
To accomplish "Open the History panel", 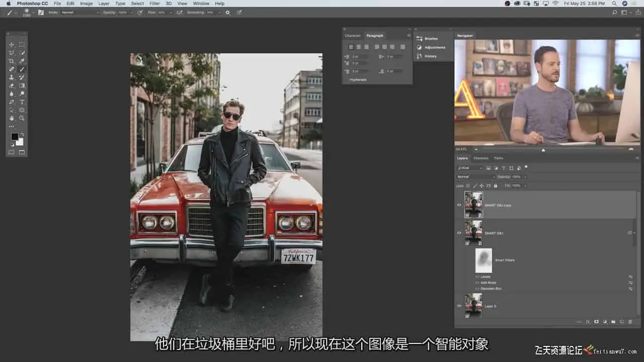I will coord(430,56).
